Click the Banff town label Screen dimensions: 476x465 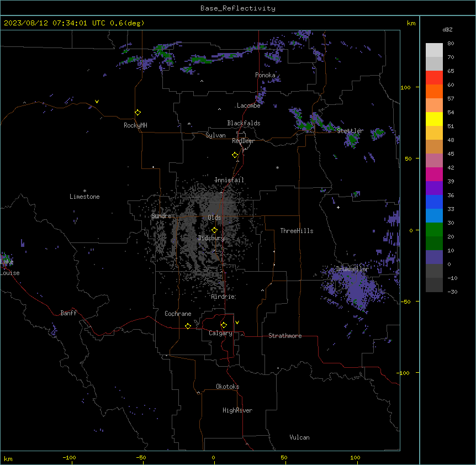[x=68, y=313]
